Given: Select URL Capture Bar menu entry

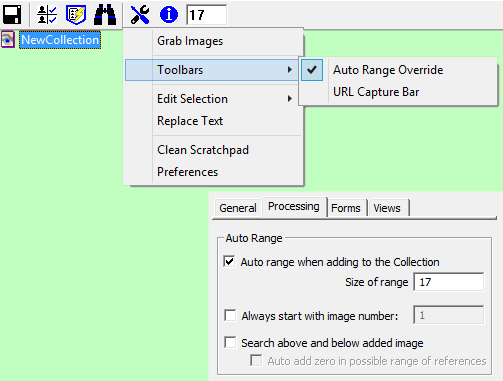Looking at the screenshot, I should click(x=376, y=92).
